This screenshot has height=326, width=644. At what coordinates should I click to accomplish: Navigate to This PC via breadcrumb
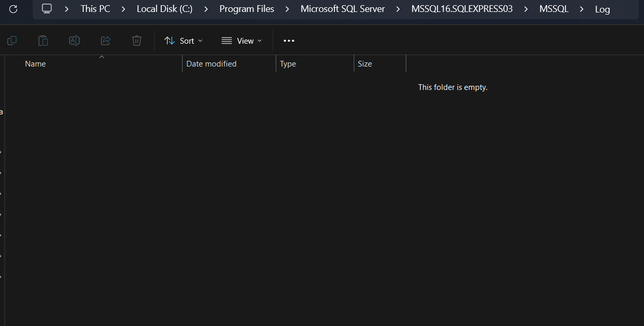[x=95, y=9]
